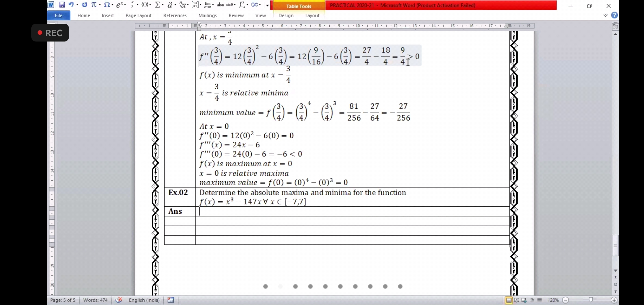Click the strikethrough abc icon
Screen dimensions: 644x305
tap(220, 5)
